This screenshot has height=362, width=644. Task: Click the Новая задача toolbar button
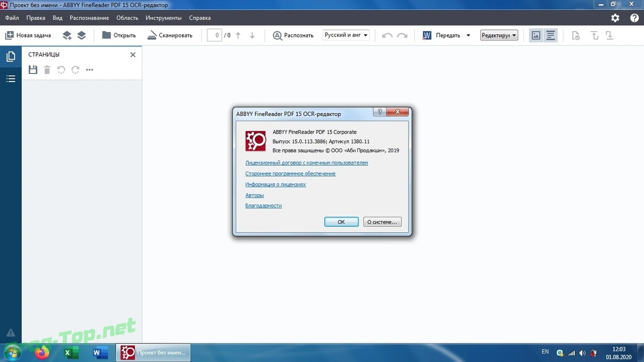[28, 35]
